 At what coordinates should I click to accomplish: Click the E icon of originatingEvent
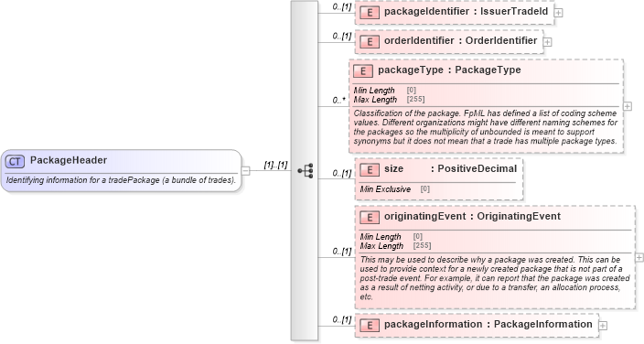370,218
